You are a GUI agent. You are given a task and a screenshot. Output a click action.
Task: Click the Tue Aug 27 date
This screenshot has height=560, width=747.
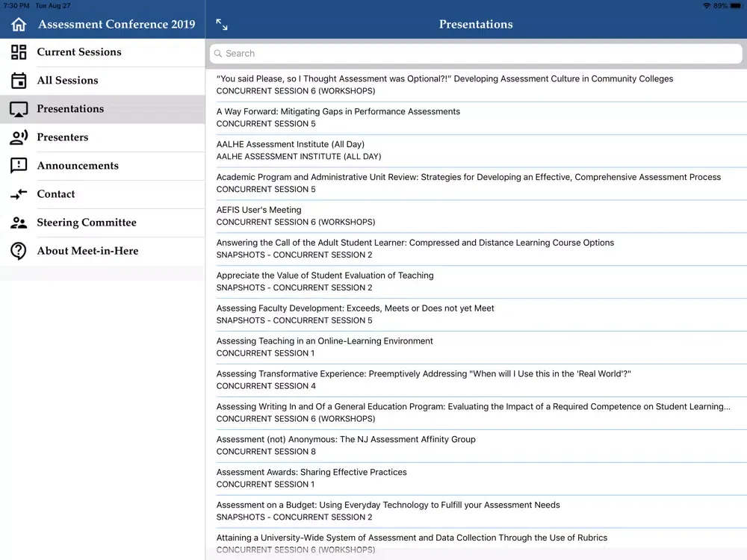point(53,6)
